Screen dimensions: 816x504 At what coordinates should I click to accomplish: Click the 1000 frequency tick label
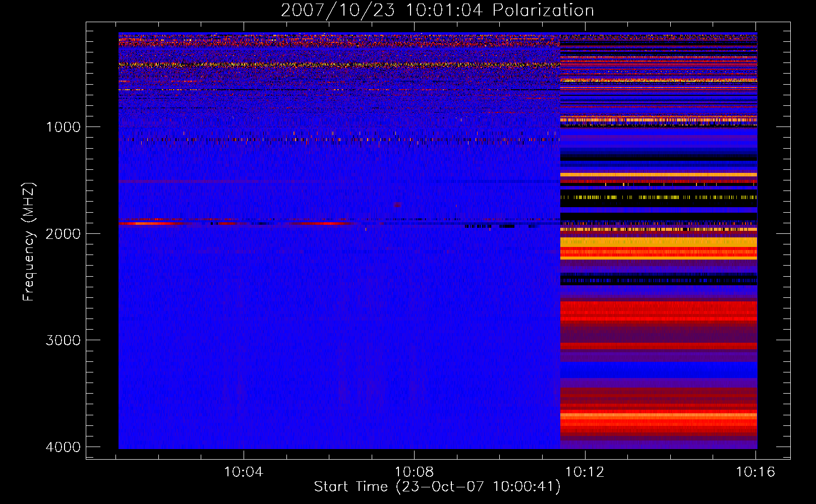tap(63, 127)
